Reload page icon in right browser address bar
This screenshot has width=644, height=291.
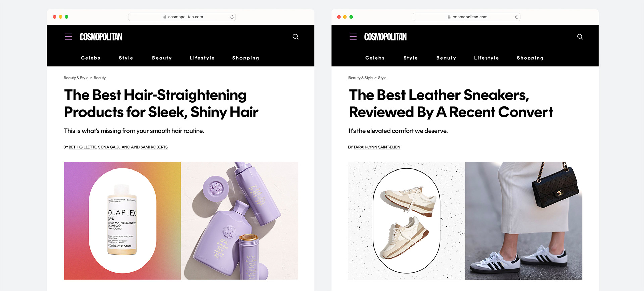pyautogui.click(x=516, y=17)
